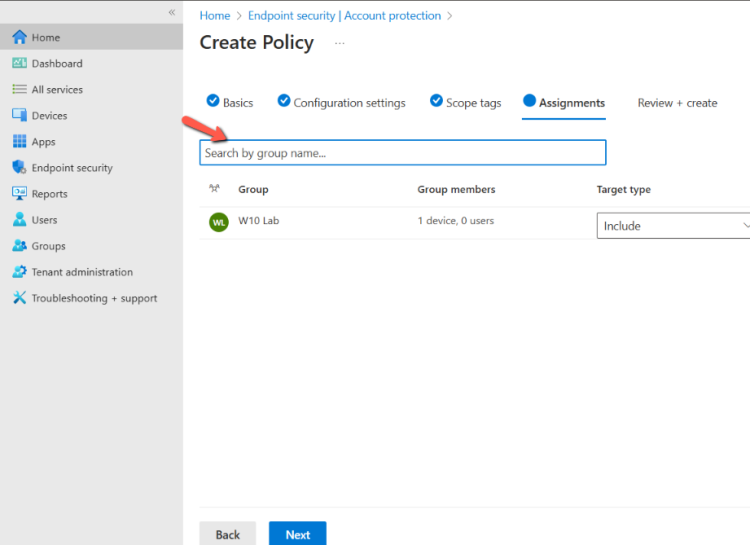Focus the Search by group name field

[403, 153]
